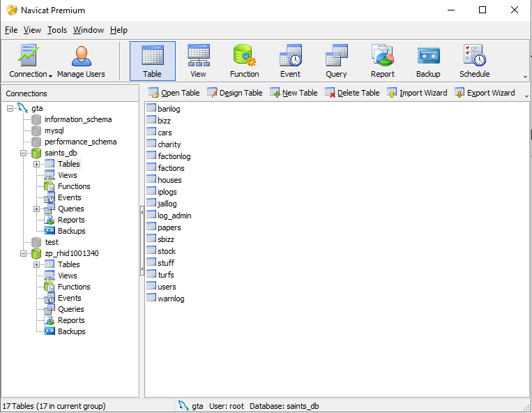Expand Tables under zp_rhid1001340

(x=36, y=264)
